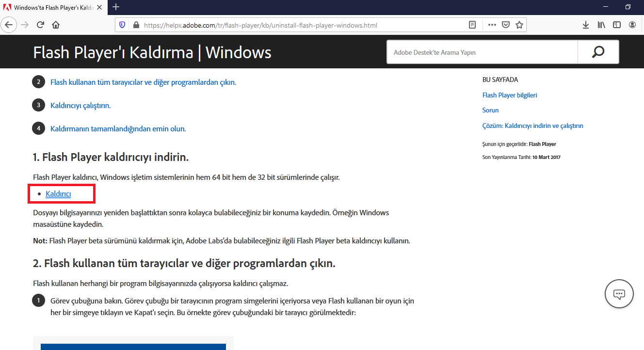644x350 pixels.
Task: Follow the Kaldırıcıyı çalıştırın link
Action: tap(80, 105)
